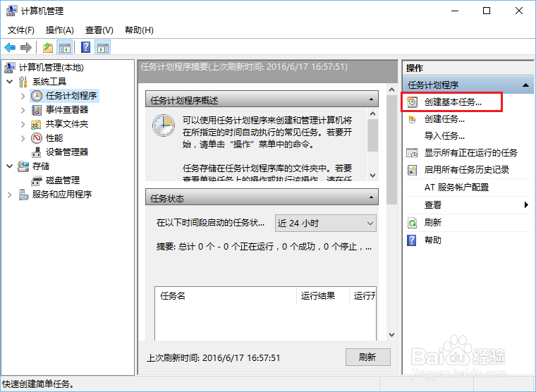Click the 事件查看器 icon

[37, 110]
